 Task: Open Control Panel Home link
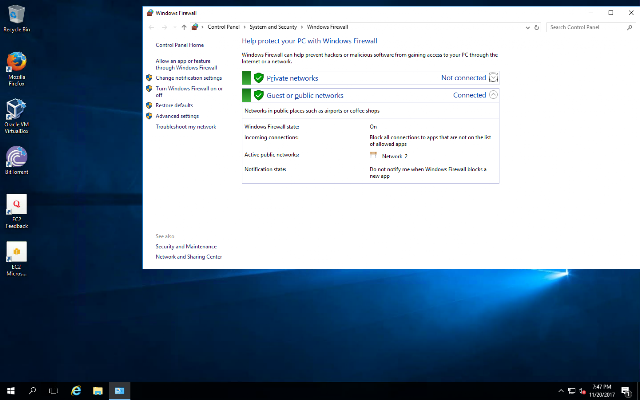click(x=180, y=45)
